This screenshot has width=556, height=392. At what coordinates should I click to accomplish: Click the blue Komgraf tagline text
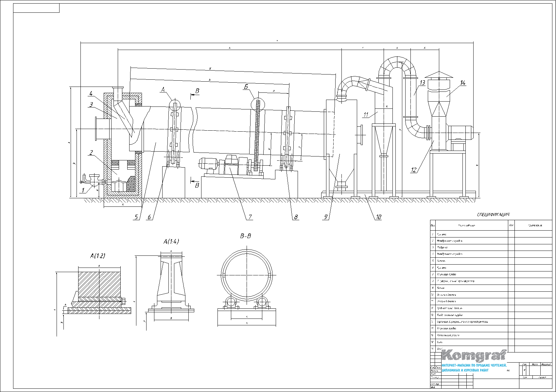pos(474,367)
